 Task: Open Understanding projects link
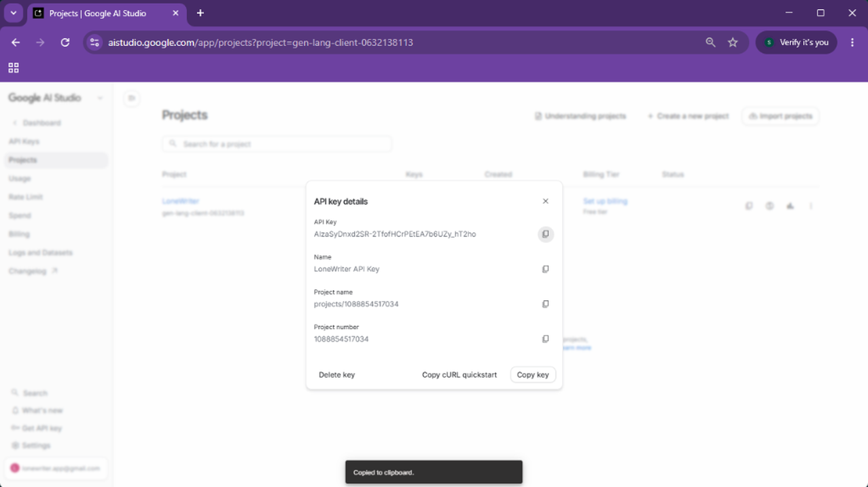[580, 116]
